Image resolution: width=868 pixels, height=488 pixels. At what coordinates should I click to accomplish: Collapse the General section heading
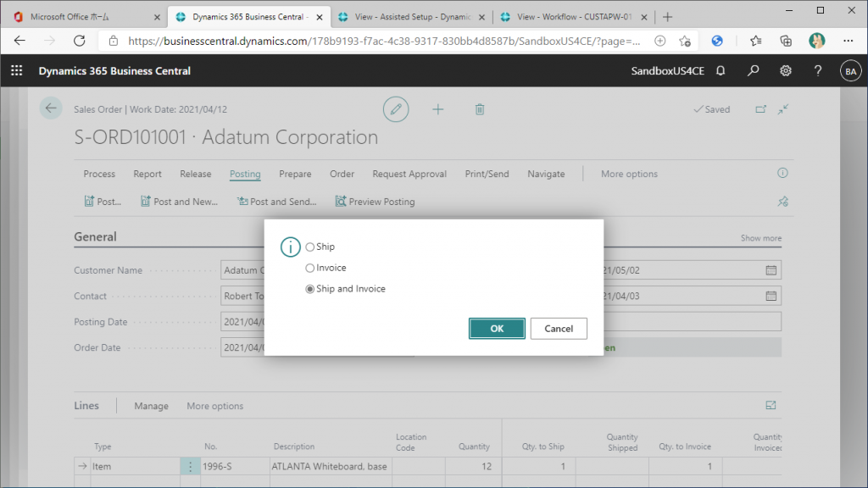point(95,237)
